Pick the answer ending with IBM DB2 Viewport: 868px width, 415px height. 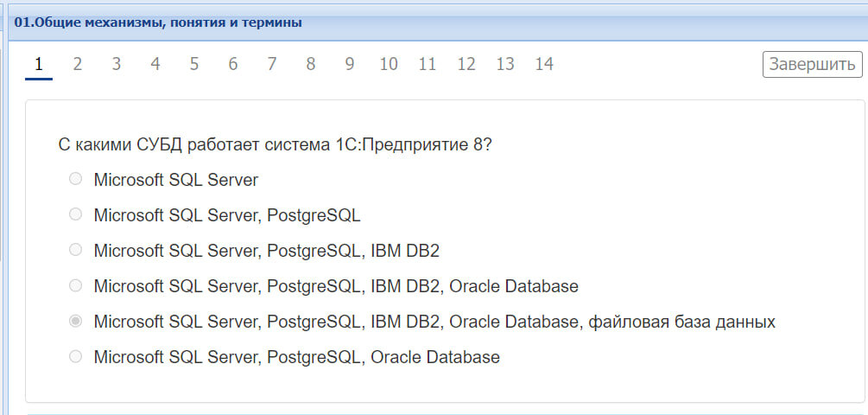pyautogui.click(x=75, y=250)
